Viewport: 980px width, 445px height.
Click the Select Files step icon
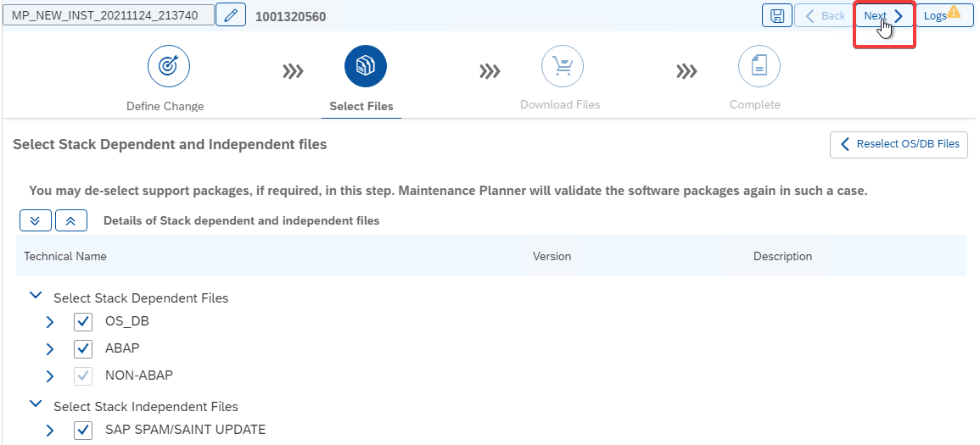click(366, 66)
